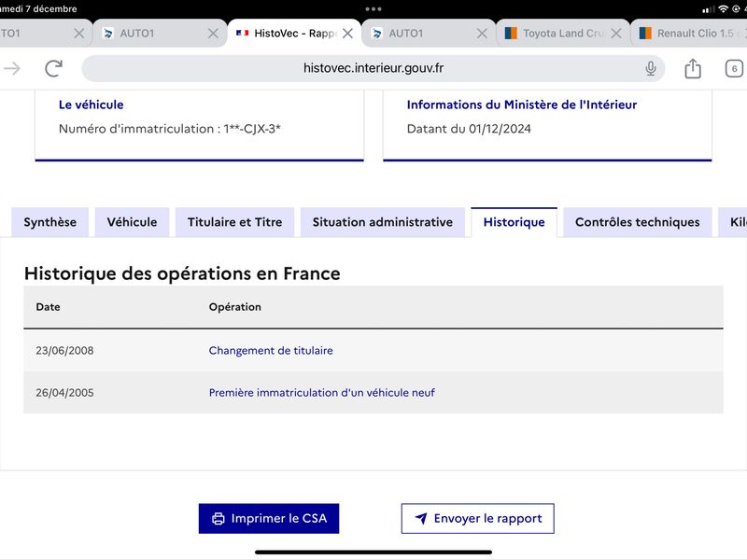The width and height of the screenshot is (747, 560).
Task: Open the share sheet icon
Action: 693,68
